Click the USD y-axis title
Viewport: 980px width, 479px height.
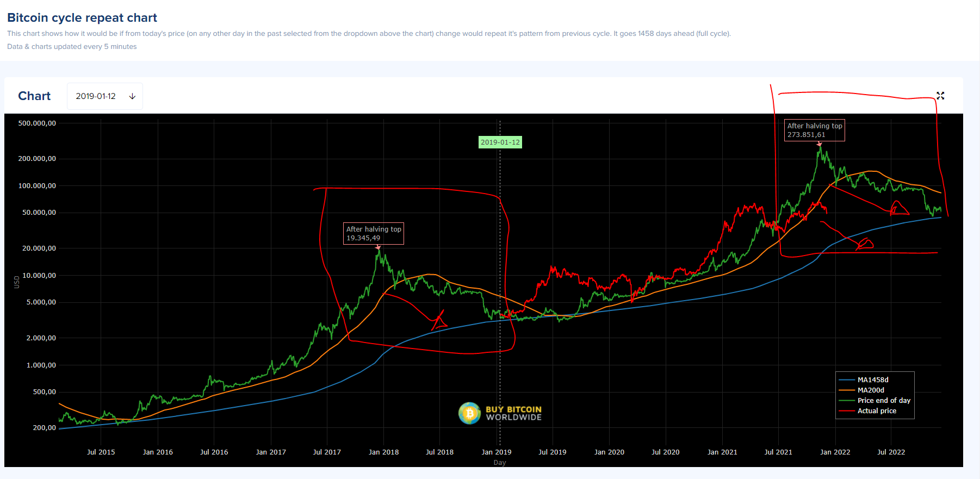coord(17,282)
